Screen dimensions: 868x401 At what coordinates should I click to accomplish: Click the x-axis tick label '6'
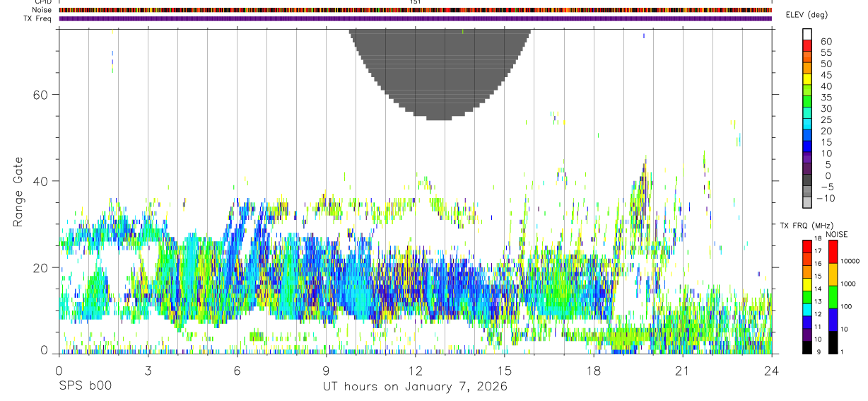click(237, 371)
